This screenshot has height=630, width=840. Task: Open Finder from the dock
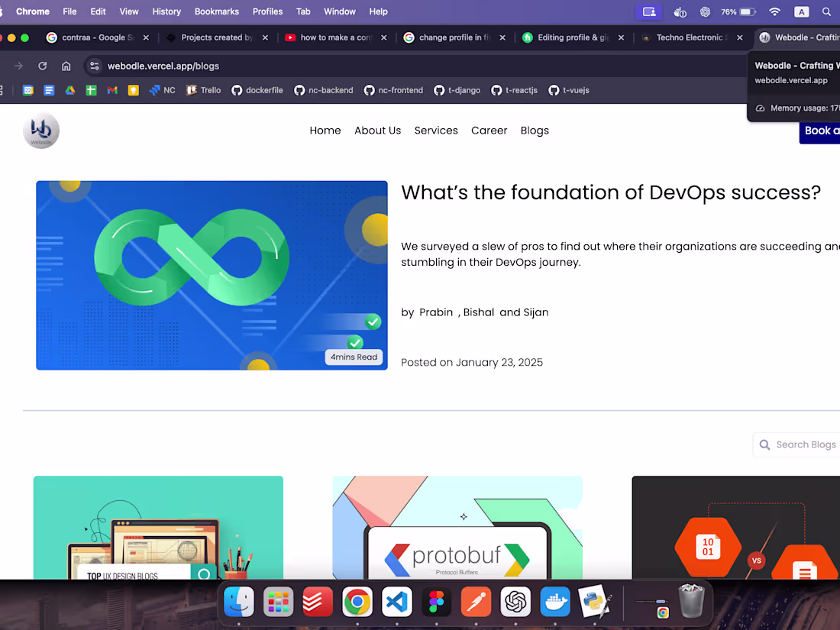(238, 602)
